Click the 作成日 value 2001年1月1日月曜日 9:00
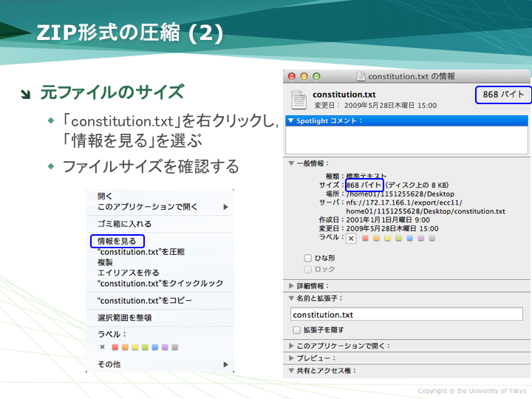532x399 pixels. [x=388, y=220]
